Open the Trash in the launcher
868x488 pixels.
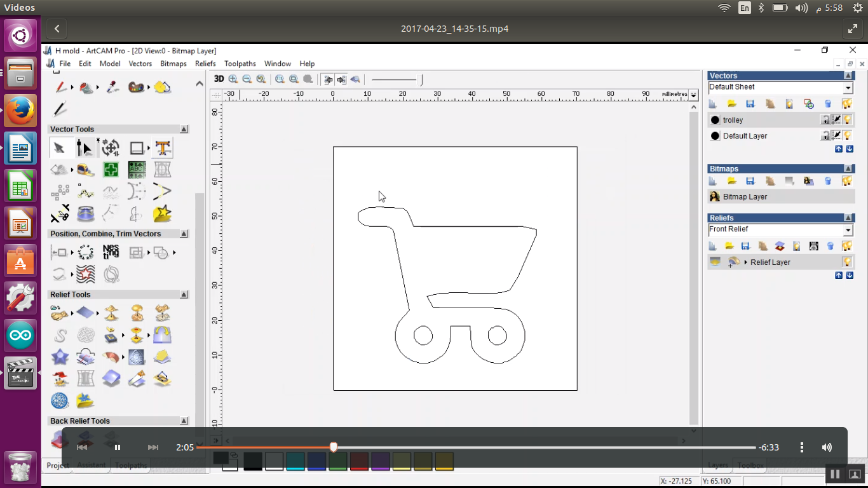pyautogui.click(x=20, y=468)
